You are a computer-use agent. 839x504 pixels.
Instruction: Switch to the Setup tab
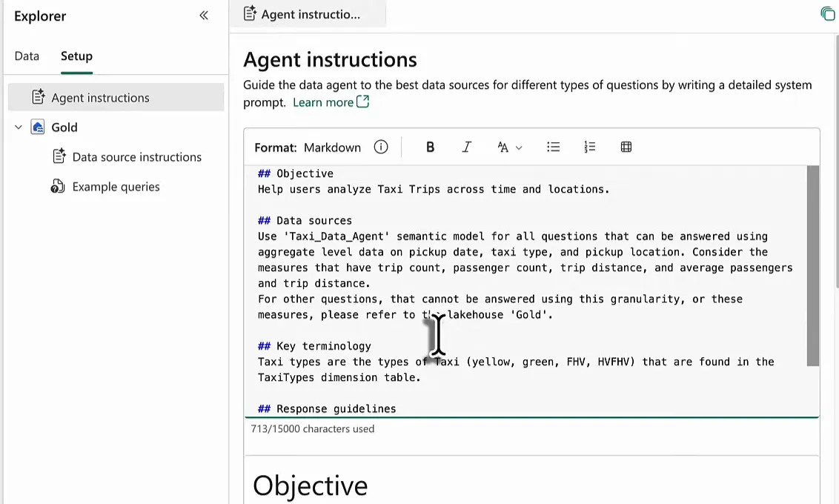pyautogui.click(x=76, y=56)
